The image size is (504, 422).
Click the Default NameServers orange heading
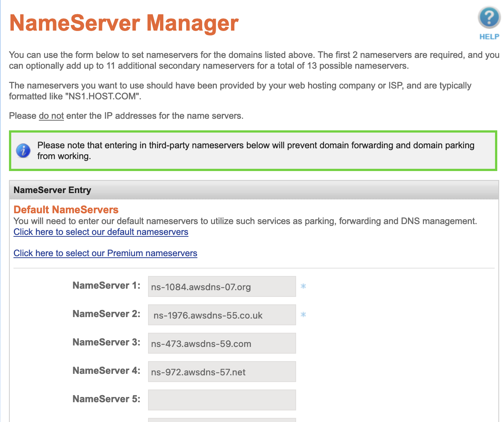[66, 210]
